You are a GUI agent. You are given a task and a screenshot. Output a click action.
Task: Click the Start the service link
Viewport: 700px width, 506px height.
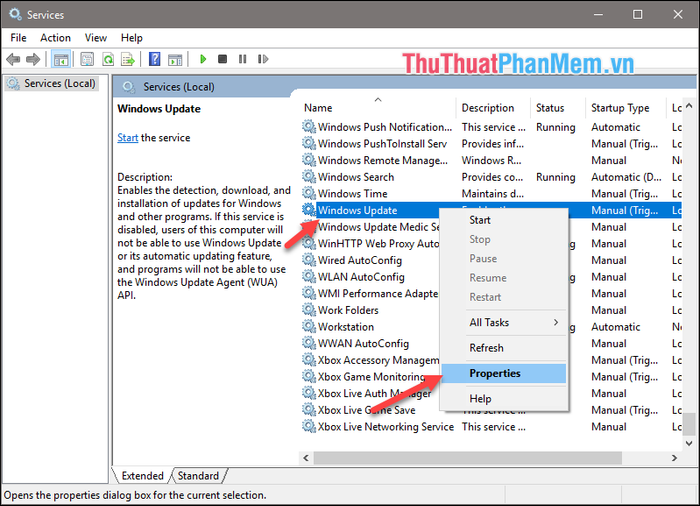[x=127, y=138]
